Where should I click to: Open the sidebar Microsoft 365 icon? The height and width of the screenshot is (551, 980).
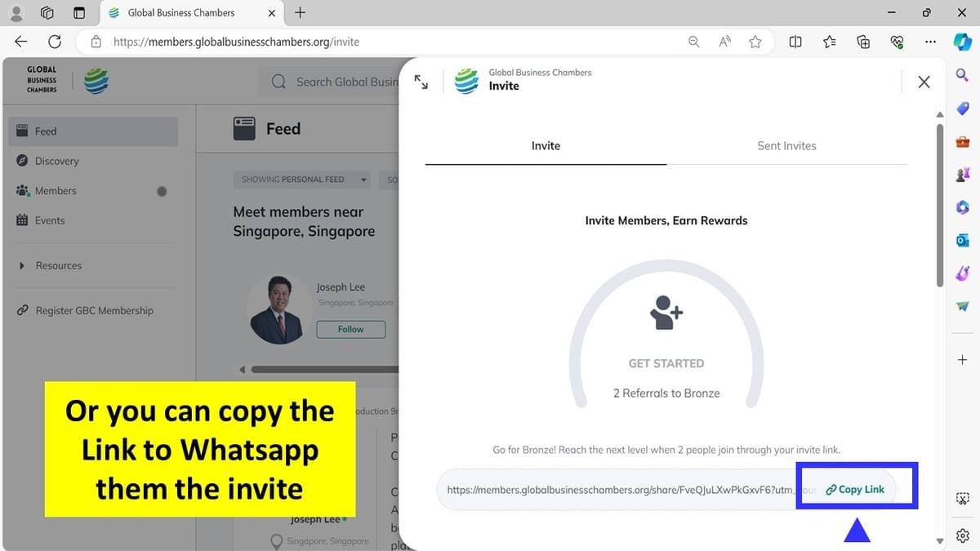(962, 207)
